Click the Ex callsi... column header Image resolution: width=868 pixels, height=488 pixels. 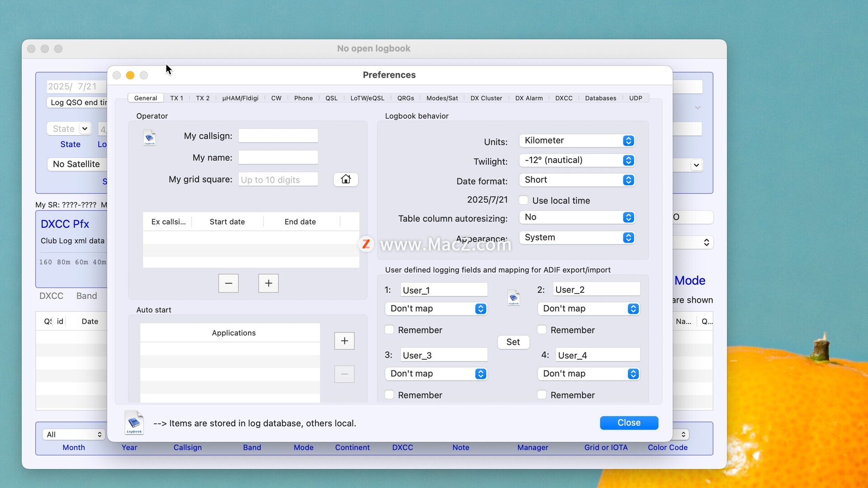[168, 221]
